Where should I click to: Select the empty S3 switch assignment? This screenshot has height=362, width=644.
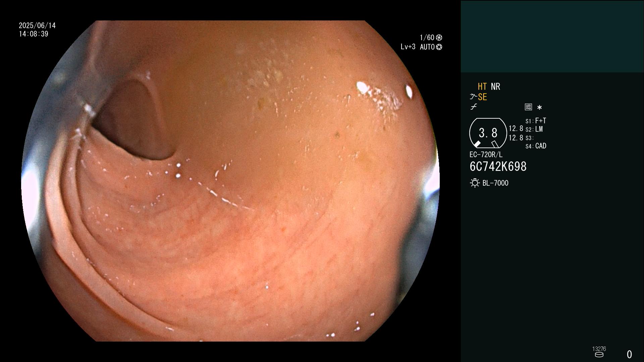(x=529, y=138)
